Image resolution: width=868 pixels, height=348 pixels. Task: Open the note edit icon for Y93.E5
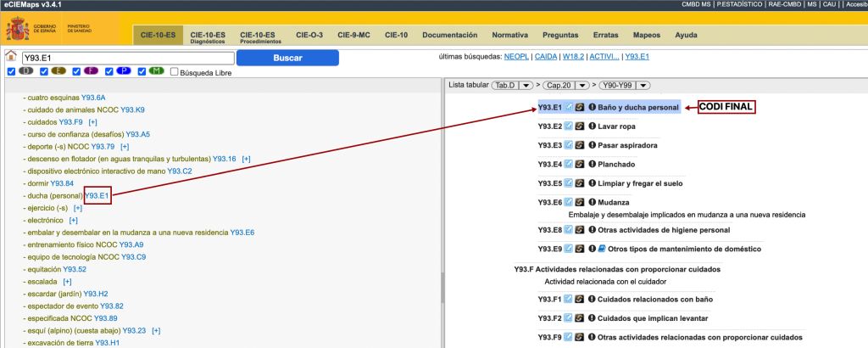(569, 182)
